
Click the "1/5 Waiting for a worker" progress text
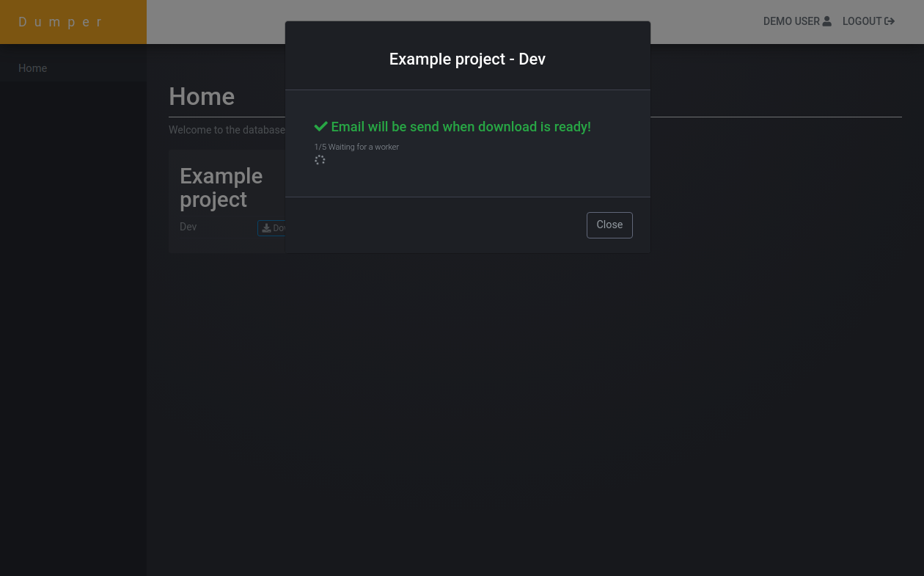[356, 147]
